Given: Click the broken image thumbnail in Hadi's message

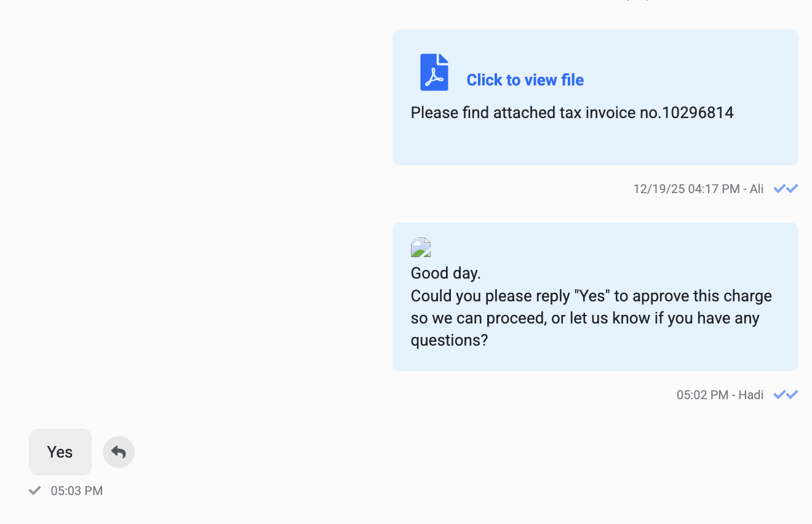Looking at the screenshot, I should [x=421, y=247].
